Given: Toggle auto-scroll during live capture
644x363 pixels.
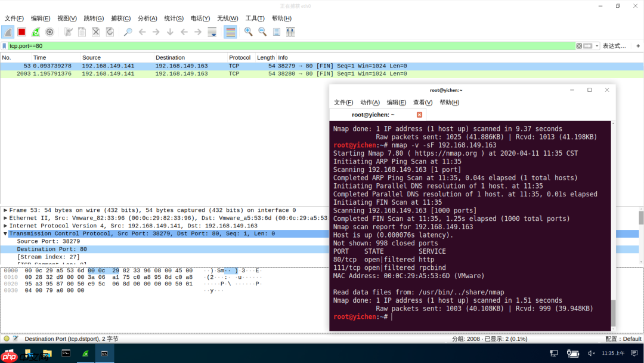Looking at the screenshot, I should [x=212, y=31].
